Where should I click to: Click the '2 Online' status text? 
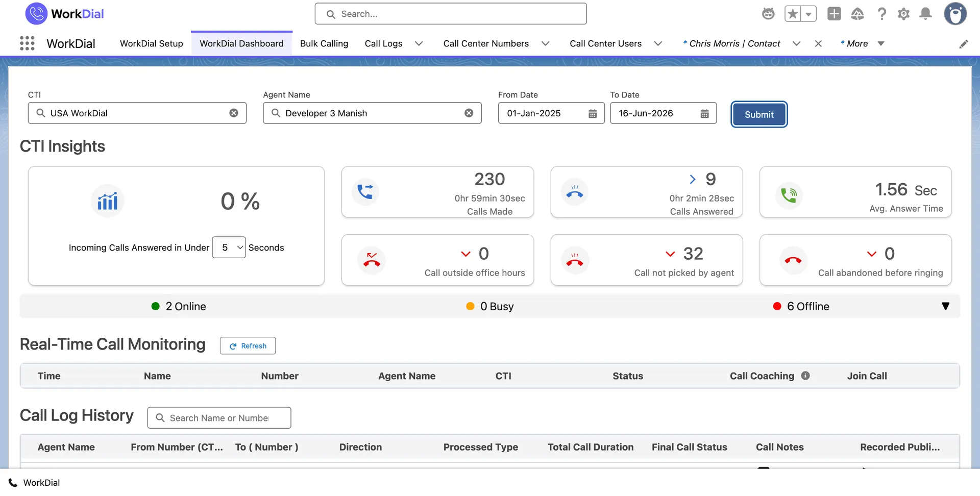point(186,306)
